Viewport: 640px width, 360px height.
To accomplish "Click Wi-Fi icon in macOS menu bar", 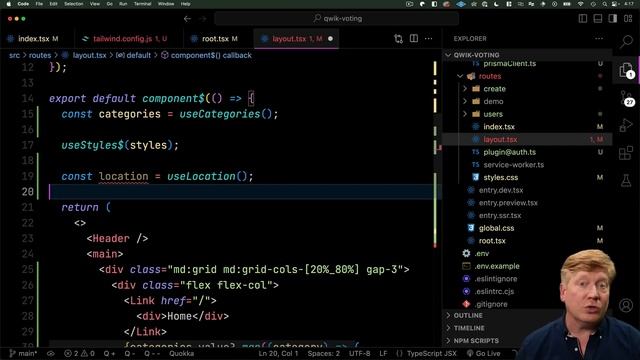I will tap(580, 4).
